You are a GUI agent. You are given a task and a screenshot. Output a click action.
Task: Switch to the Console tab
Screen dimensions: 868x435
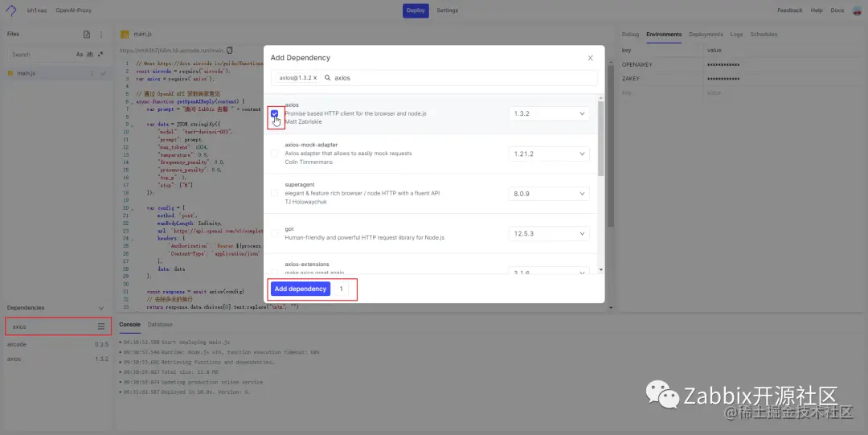[130, 324]
